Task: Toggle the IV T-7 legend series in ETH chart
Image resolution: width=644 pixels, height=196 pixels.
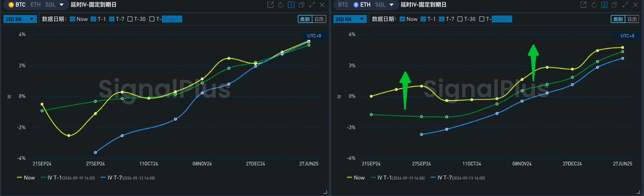Action: coord(458,177)
